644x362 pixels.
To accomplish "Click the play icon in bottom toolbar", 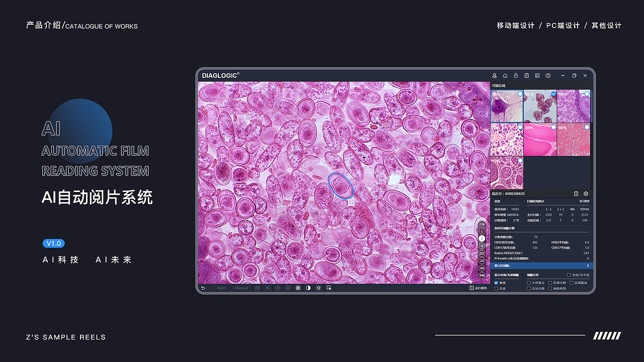I will tap(278, 288).
